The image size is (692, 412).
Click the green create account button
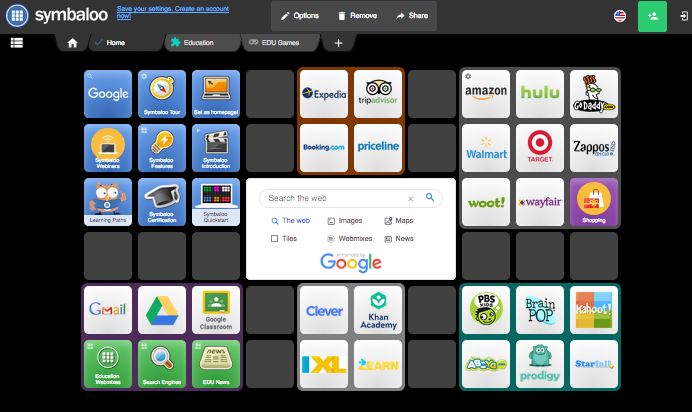(652, 16)
